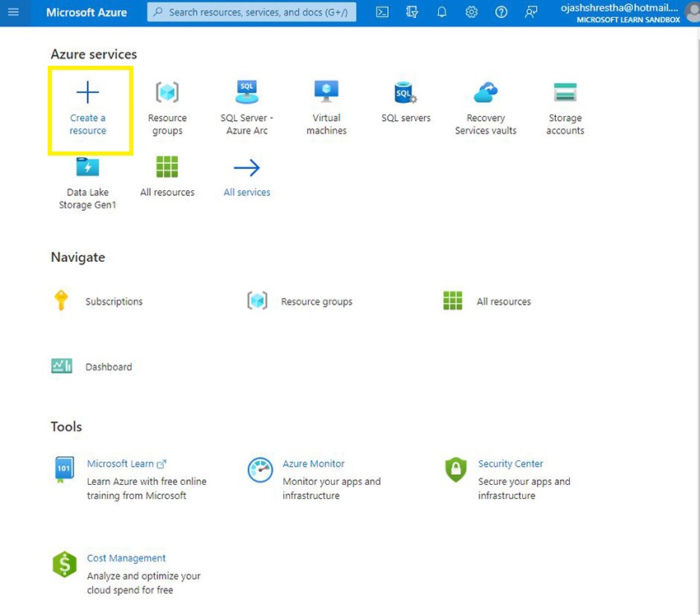
Task: Open Virtual machines service
Action: coord(326,103)
